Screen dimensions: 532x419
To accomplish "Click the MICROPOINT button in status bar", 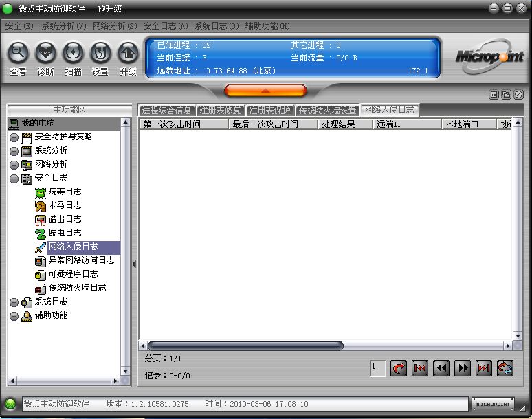I will click(x=493, y=404).
